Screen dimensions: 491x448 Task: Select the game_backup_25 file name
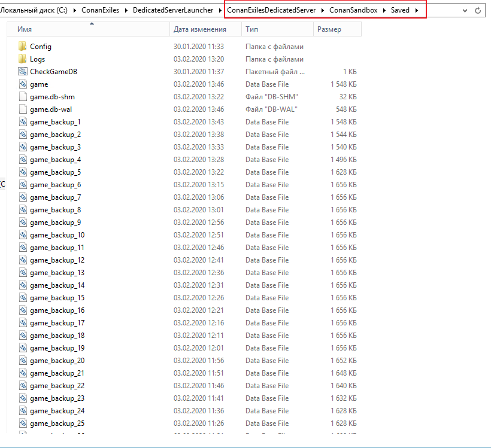point(57,423)
